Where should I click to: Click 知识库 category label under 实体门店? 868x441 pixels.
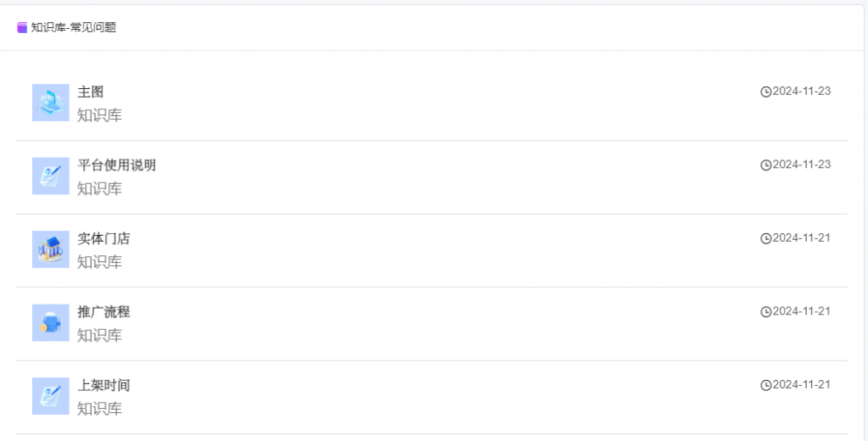click(x=100, y=262)
